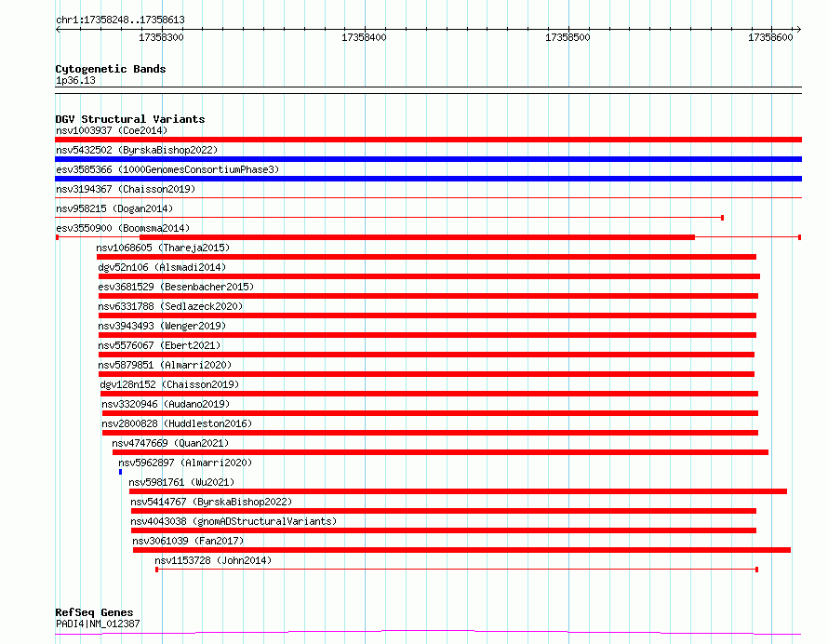
Task: Open nsv6331788 (Sedlazeck2020) label
Action: click(x=170, y=306)
